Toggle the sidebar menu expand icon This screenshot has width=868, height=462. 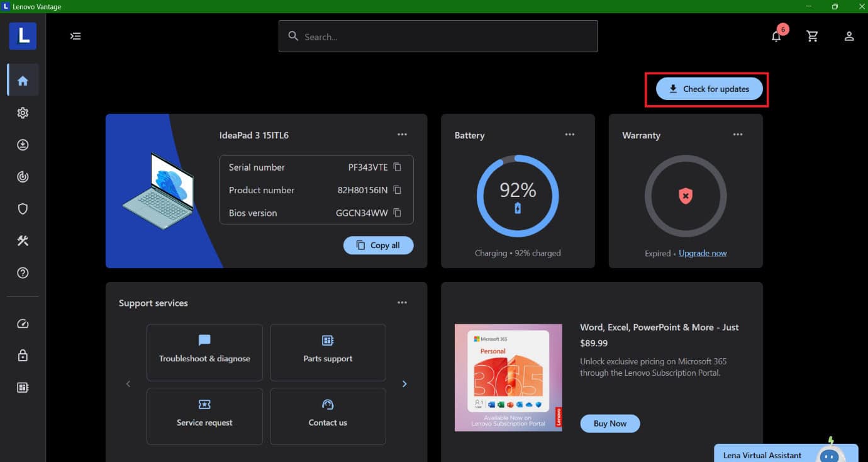[75, 37]
